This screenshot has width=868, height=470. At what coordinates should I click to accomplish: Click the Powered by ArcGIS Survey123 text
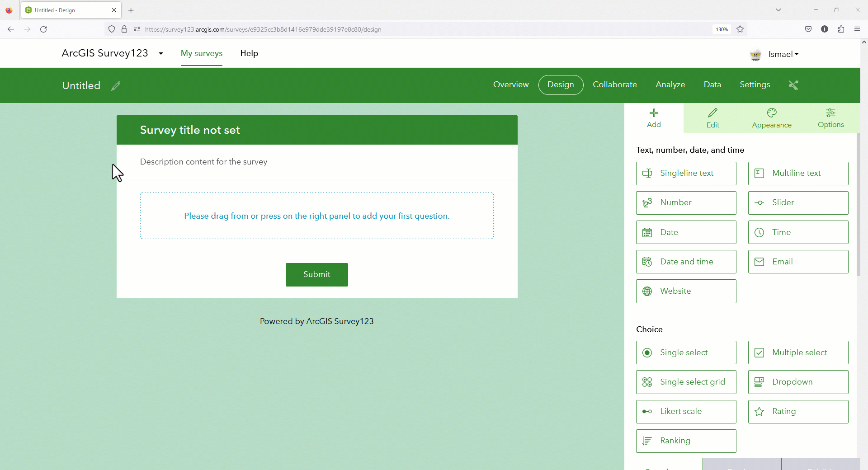click(316, 321)
